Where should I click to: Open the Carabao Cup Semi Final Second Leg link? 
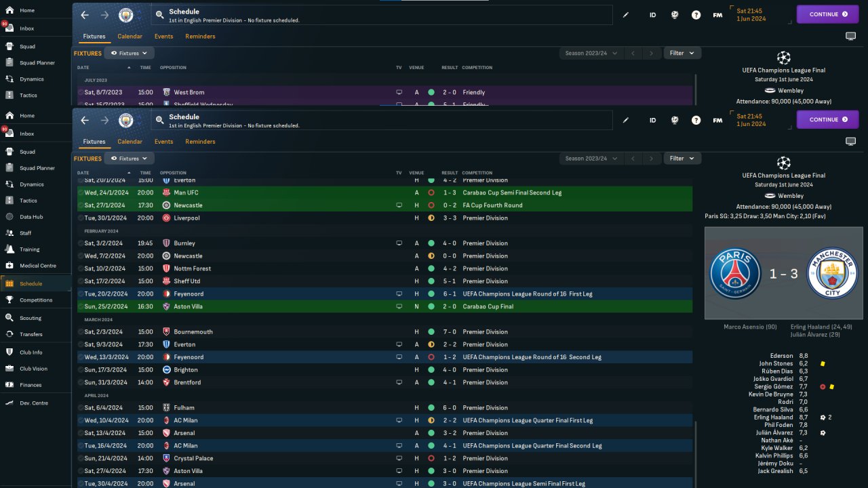[x=512, y=192]
